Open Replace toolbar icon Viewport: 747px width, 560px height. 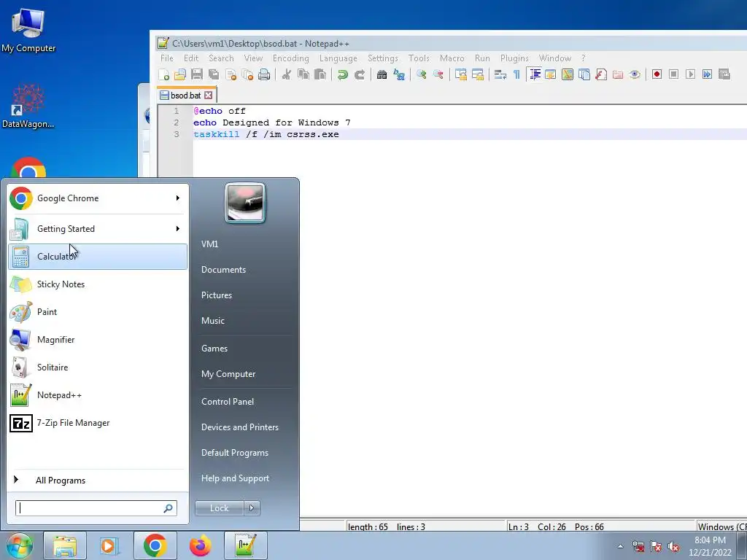coord(399,74)
